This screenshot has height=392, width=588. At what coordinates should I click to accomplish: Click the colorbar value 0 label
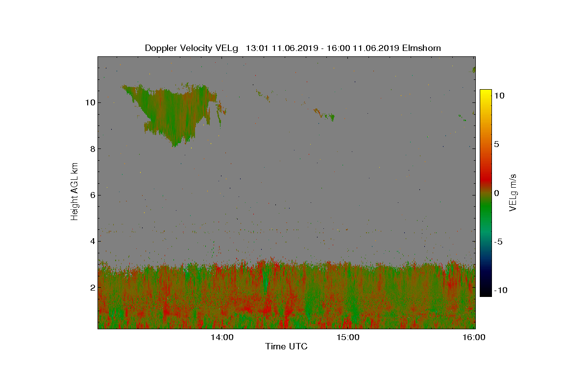[496, 193]
